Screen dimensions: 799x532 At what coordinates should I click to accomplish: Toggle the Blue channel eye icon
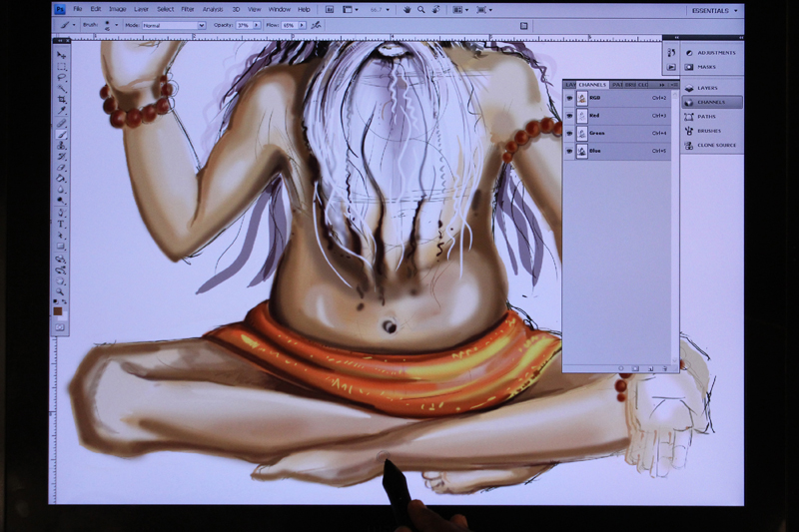569,151
